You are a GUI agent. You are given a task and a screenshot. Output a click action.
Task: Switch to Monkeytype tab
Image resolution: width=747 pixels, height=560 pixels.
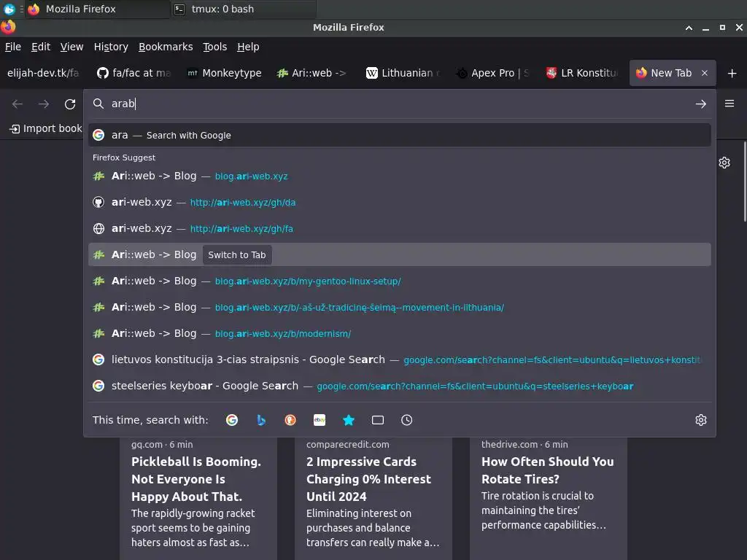(225, 73)
